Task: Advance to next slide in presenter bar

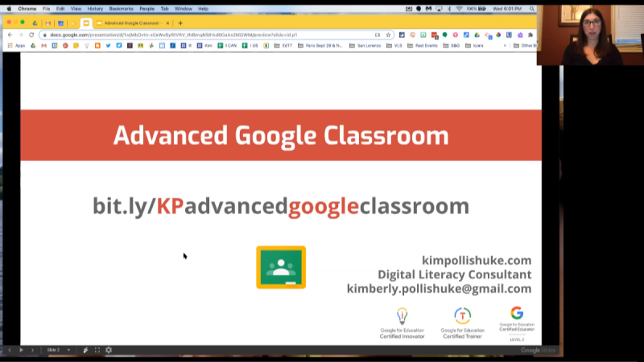Action: click(x=32, y=350)
